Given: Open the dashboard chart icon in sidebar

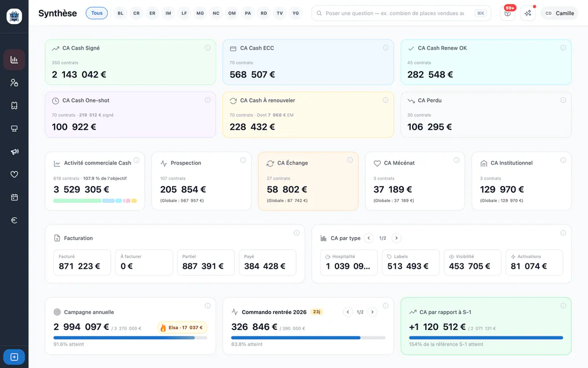Looking at the screenshot, I should (x=14, y=60).
